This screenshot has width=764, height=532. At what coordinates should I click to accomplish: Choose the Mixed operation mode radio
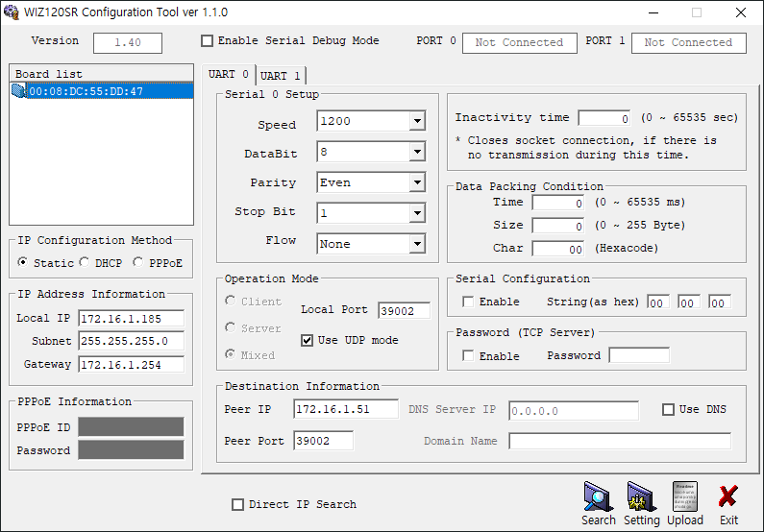230,354
